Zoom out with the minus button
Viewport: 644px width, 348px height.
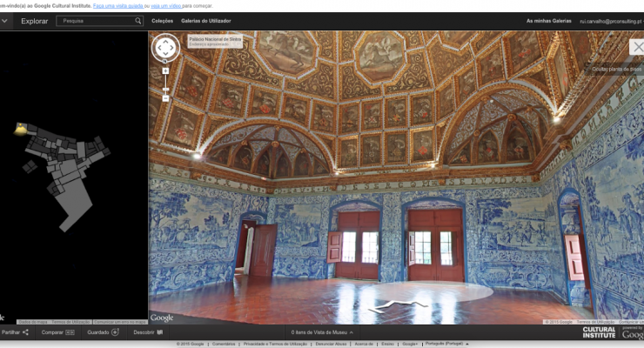[x=165, y=98]
